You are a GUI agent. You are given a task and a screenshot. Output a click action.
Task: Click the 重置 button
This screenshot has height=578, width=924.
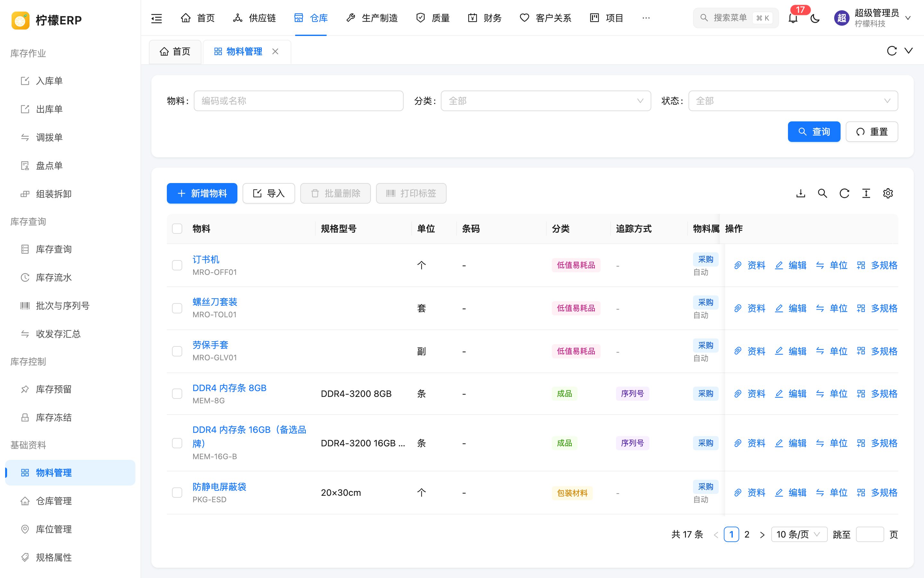point(872,132)
